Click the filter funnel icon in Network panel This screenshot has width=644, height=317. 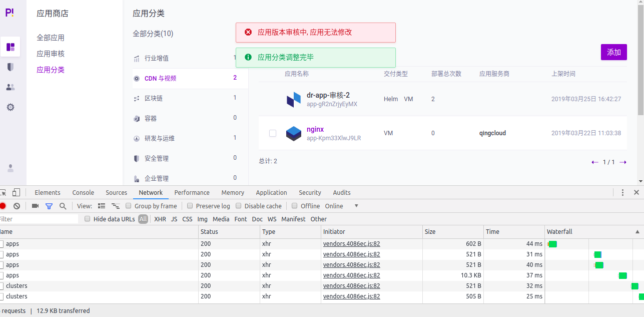49,206
